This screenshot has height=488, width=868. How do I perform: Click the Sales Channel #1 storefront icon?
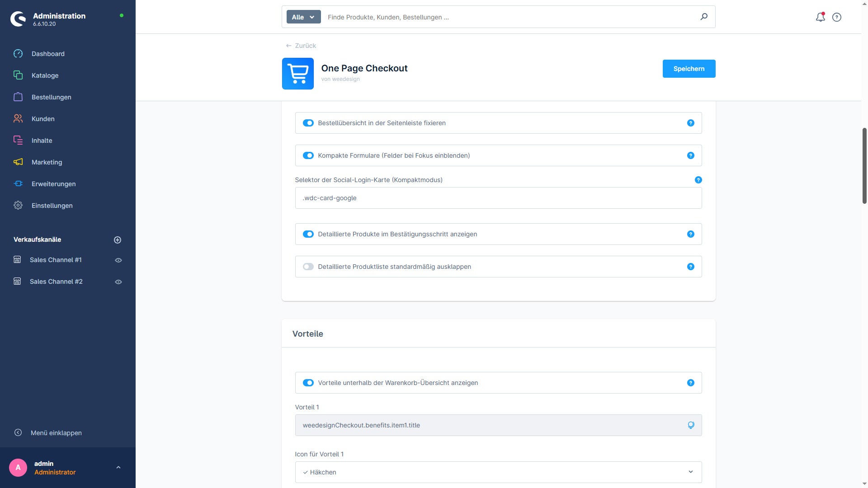(17, 260)
